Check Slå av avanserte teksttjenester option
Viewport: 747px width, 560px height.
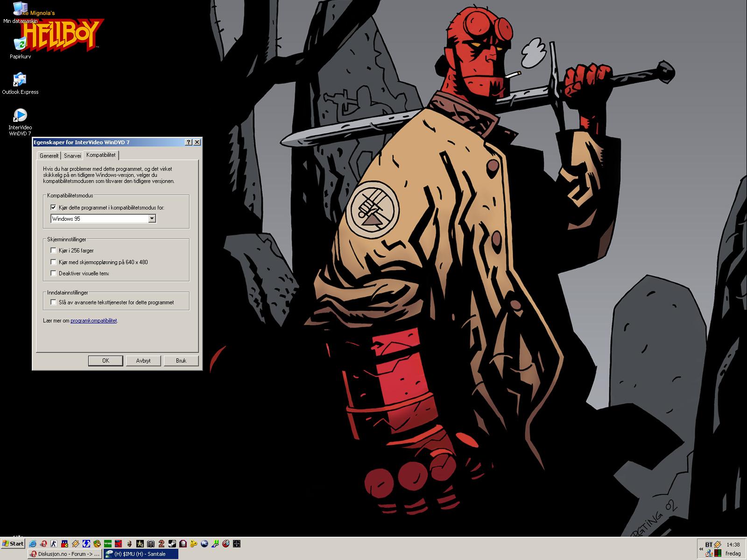coord(53,302)
